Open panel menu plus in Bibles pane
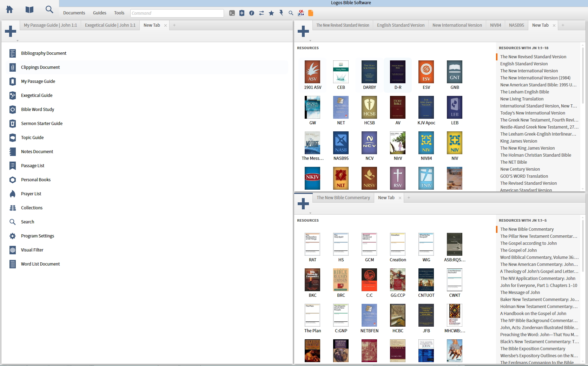 [x=303, y=31]
